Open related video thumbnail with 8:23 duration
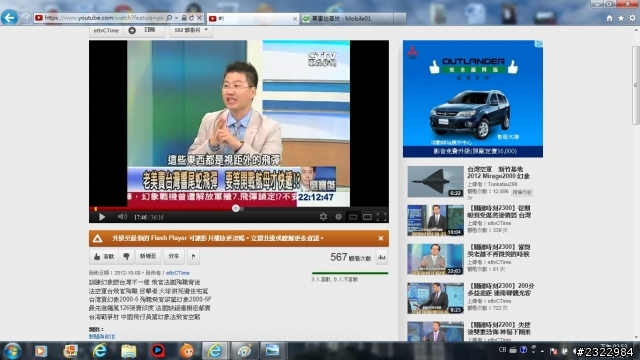The image size is (640, 360). pos(435,298)
